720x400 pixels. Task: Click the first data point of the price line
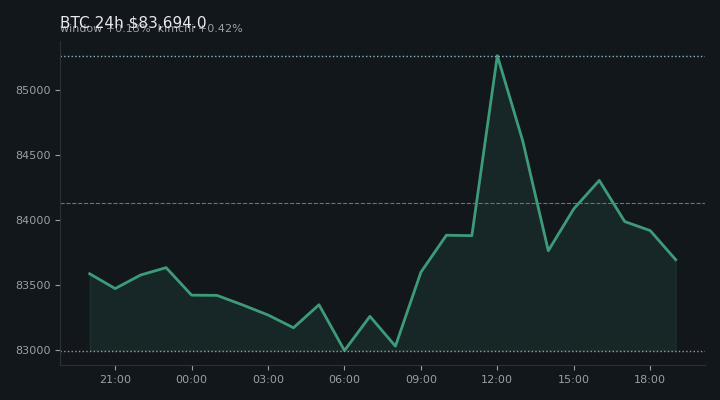pos(90,274)
